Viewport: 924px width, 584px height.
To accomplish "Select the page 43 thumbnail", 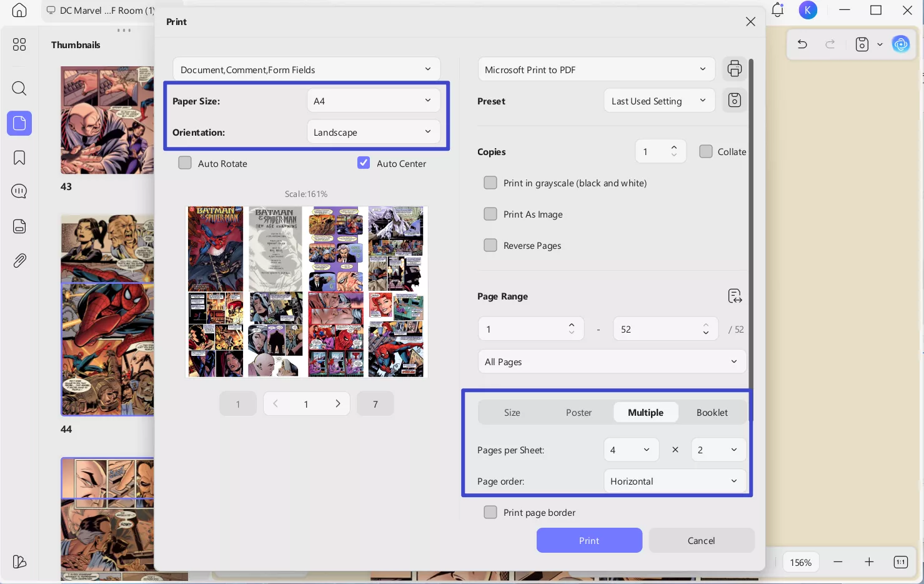I will pos(107,120).
